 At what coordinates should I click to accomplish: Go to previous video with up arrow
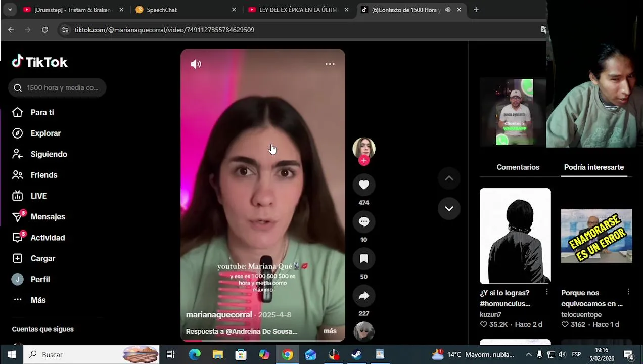[x=449, y=178]
